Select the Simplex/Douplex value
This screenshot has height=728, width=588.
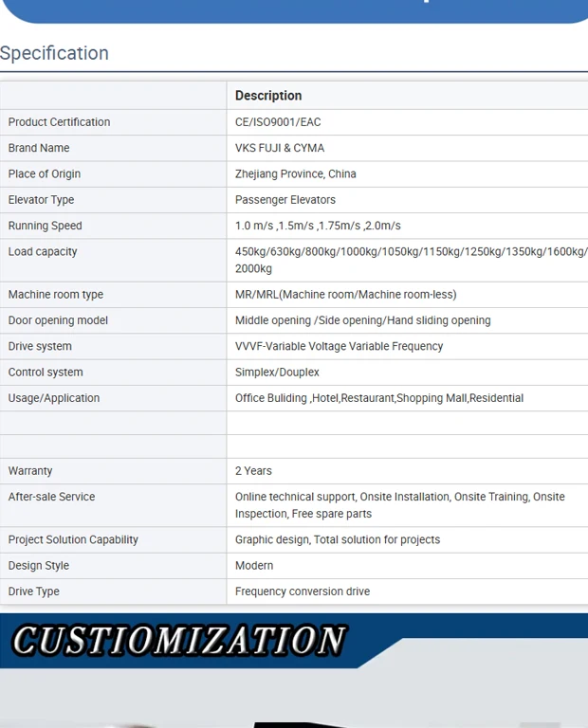click(x=277, y=373)
